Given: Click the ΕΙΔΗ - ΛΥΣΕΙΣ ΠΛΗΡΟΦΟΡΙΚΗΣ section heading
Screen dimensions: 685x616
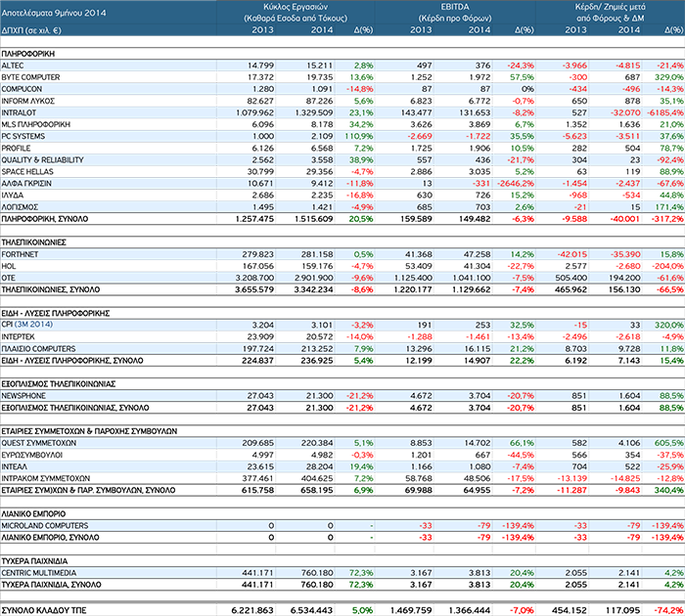Looking at the screenshot, I should (56, 314).
